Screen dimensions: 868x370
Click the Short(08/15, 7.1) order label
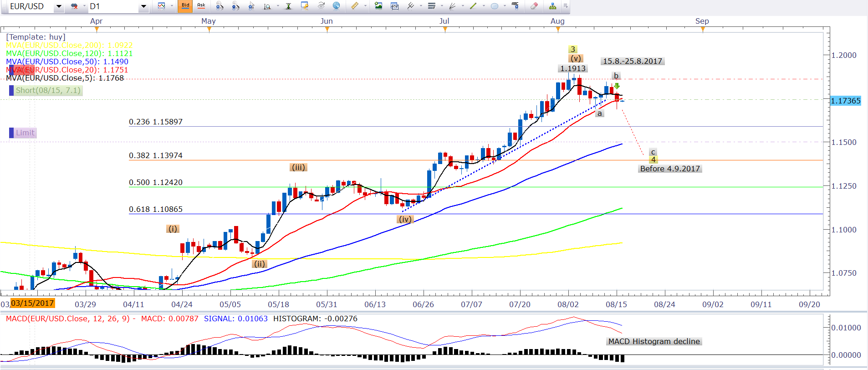click(x=48, y=90)
